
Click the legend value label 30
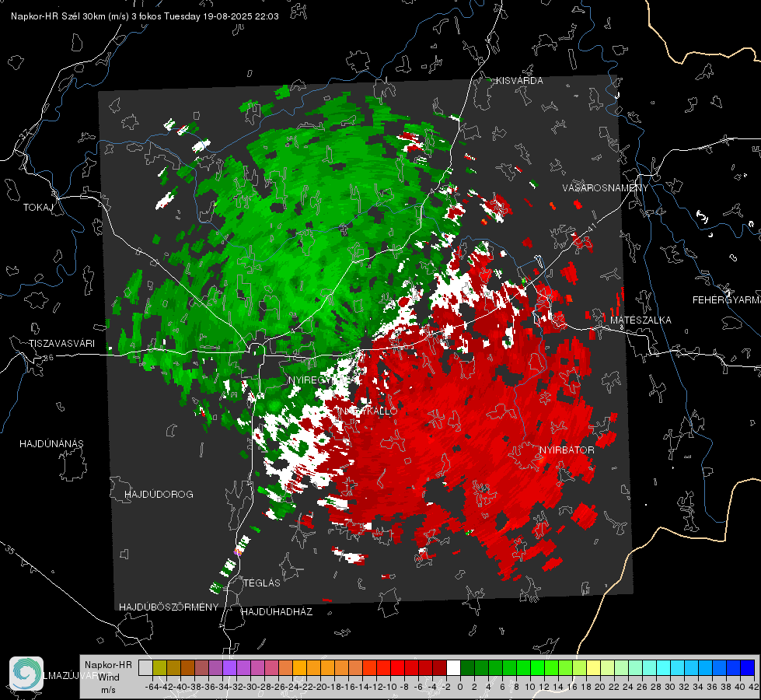tap(670, 687)
